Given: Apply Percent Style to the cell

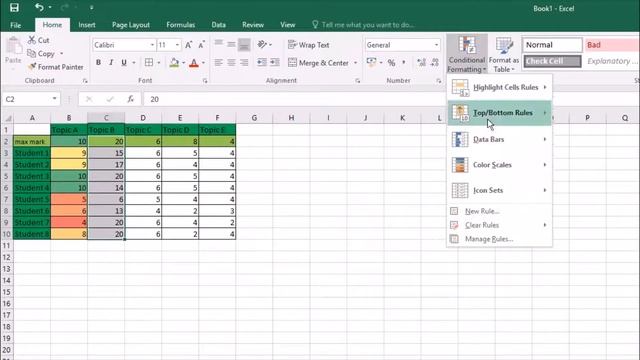Looking at the screenshot, I should point(391,63).
